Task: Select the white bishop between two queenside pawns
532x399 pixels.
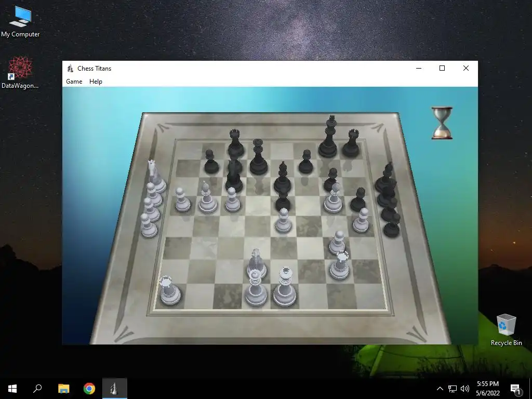Action: (207, 198)
